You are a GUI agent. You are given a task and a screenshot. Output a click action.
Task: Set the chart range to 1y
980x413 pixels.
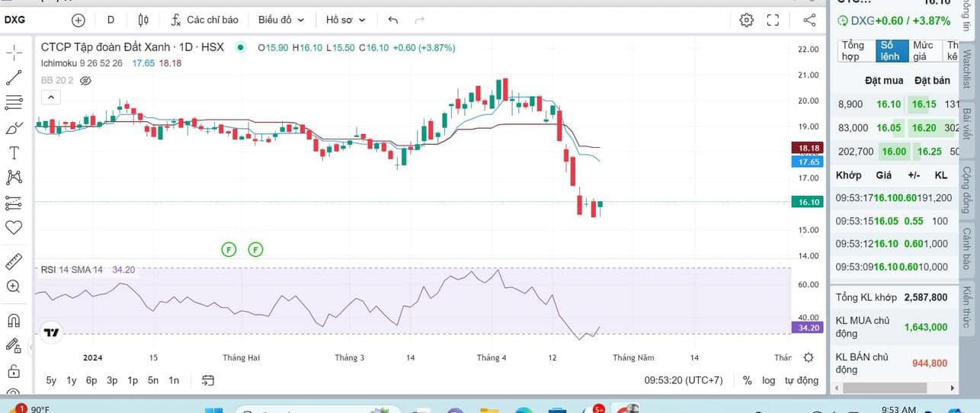tap(72, 380)
